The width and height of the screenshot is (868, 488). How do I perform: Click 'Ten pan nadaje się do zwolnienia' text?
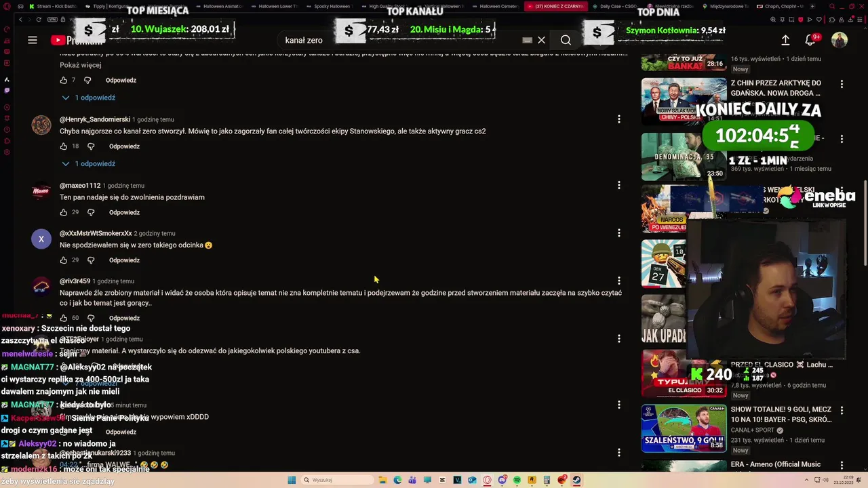[132, 197]
